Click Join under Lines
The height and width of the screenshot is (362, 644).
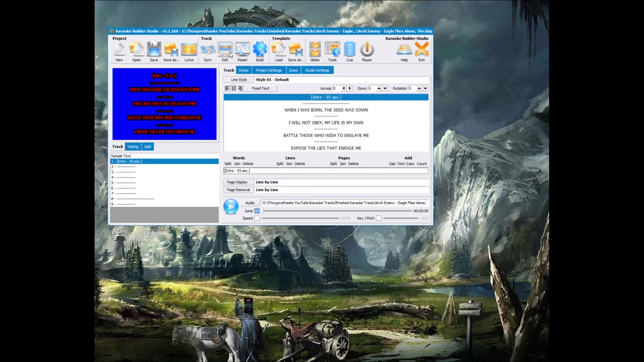coord(289,164)
